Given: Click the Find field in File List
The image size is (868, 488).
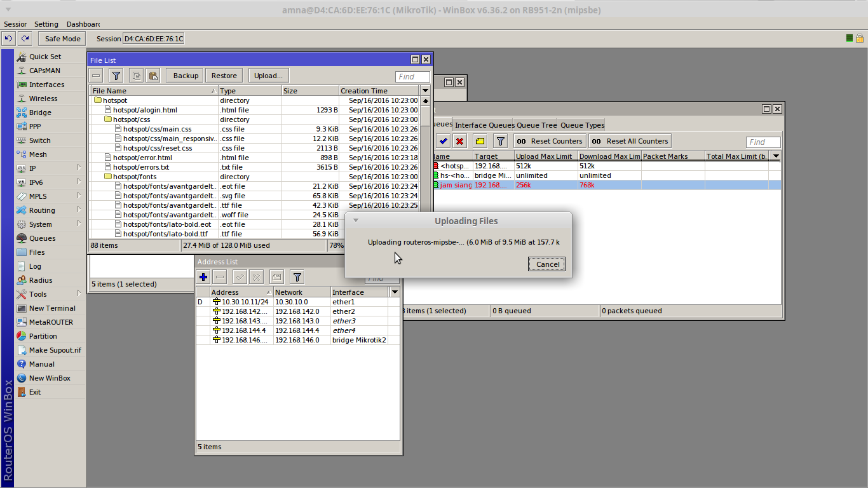Looking at the screenshot, I should click(x=412, y=76).
